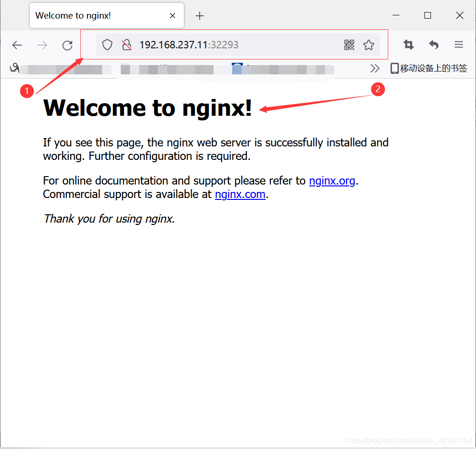Open the nginx.org link
Image resolution: width=476 pixels, height=449 pixels.
[x=332, y=181]
